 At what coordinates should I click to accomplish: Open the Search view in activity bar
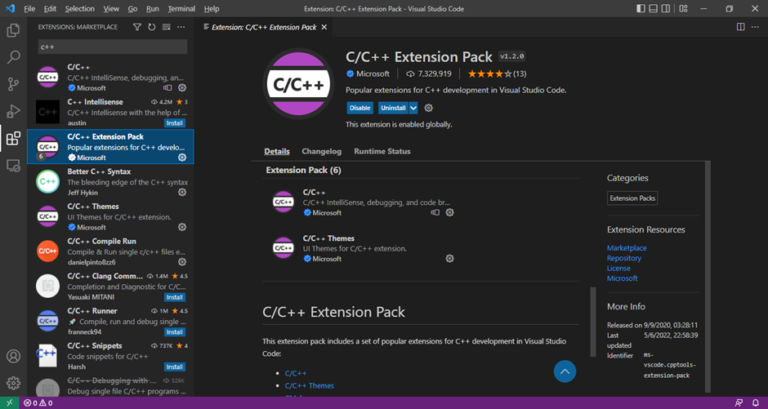point(13,58)
